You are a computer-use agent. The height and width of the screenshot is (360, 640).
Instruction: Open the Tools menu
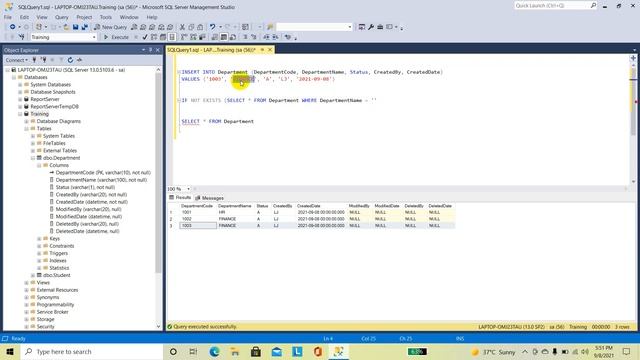click(x=105, y=17)
